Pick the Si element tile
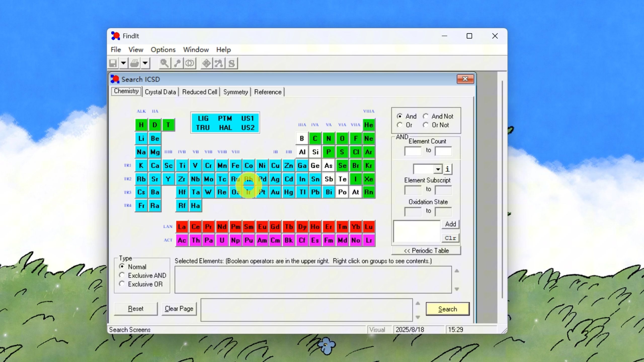This screenshot has width=644, height=362. (x=315, y=152)
